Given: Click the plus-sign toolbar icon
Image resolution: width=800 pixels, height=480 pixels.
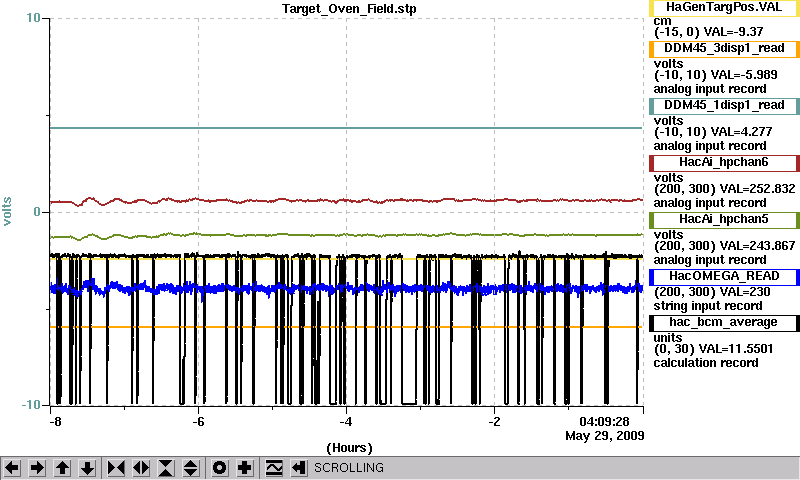Looking at the screenshot, I should [245, 468].
